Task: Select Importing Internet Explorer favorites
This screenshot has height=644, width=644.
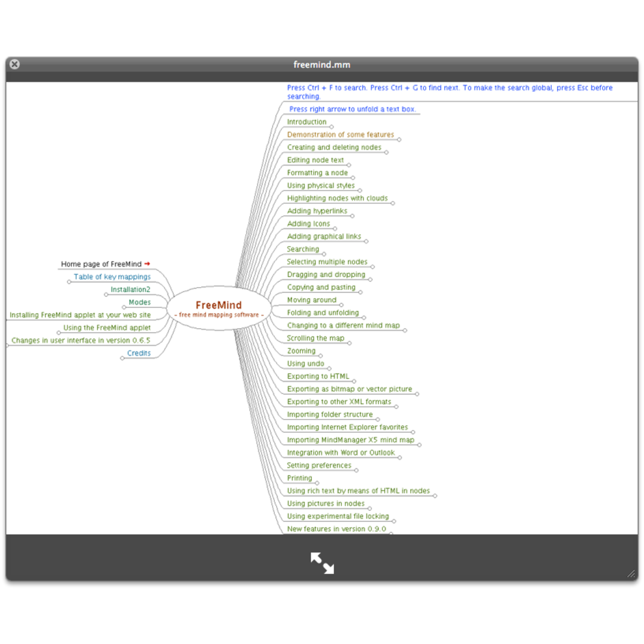Action: tap(348, 427)
